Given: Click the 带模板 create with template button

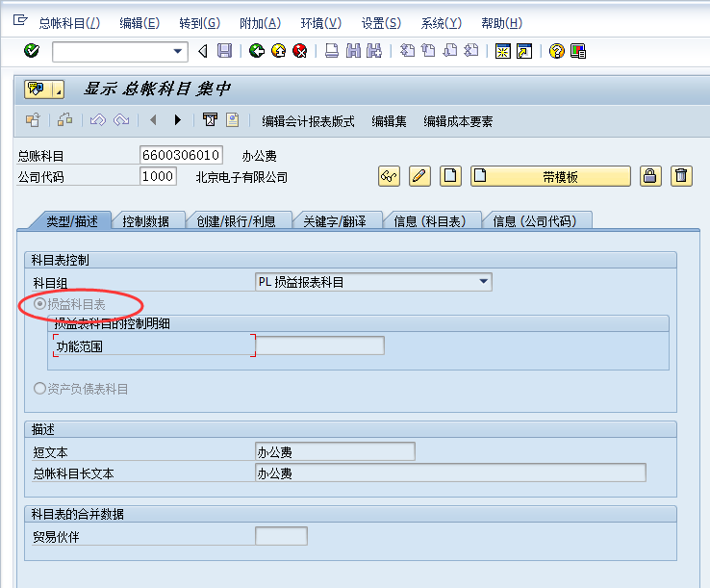Looking at the screenshot, I should coord(550,176).
